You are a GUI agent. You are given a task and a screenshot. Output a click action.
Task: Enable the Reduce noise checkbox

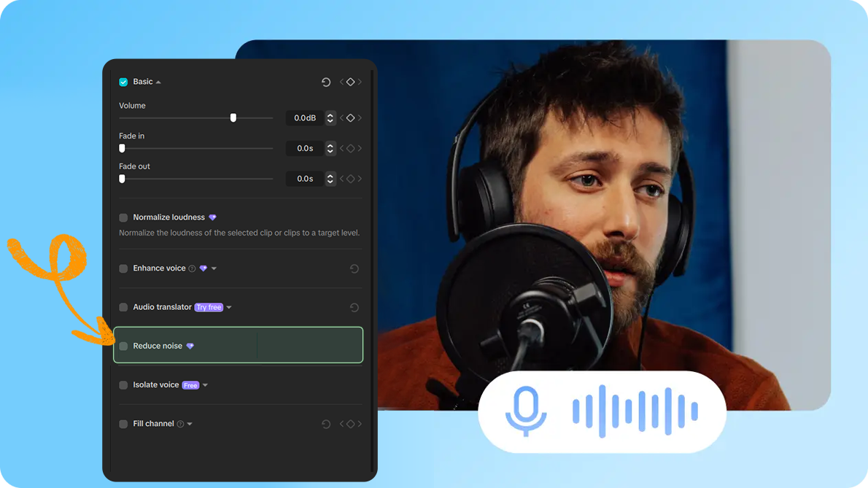pyautogui.click(x=123, y=346)
